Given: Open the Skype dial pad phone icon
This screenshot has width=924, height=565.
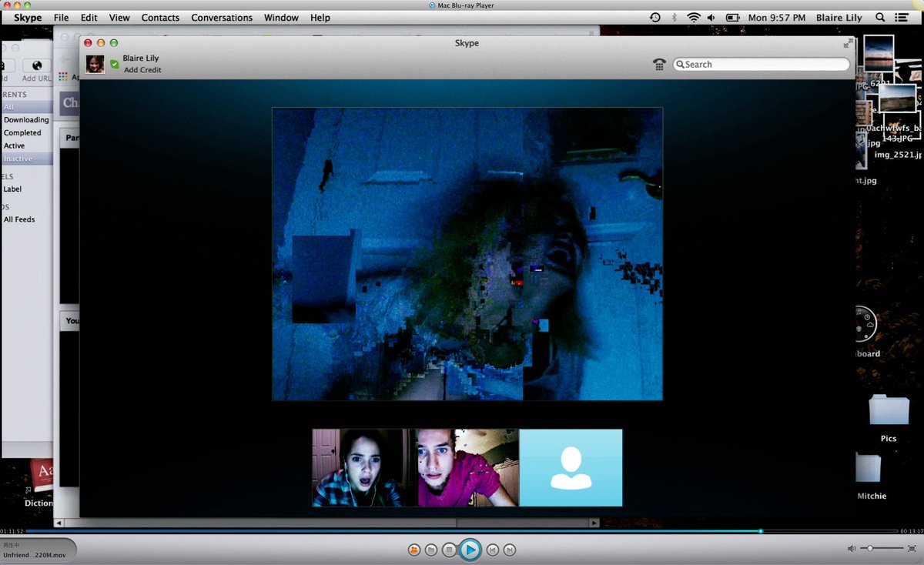Looking at the screenshot, I should 659,65.
